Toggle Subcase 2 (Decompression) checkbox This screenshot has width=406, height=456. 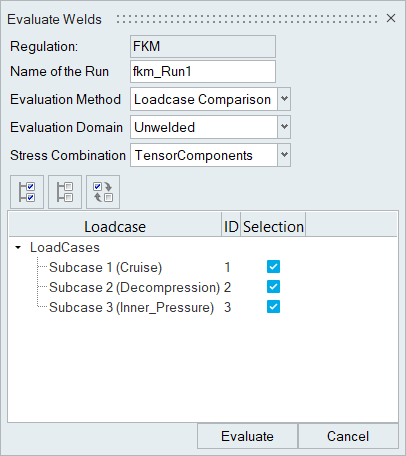pyautogui.click(x=273, y=287)
